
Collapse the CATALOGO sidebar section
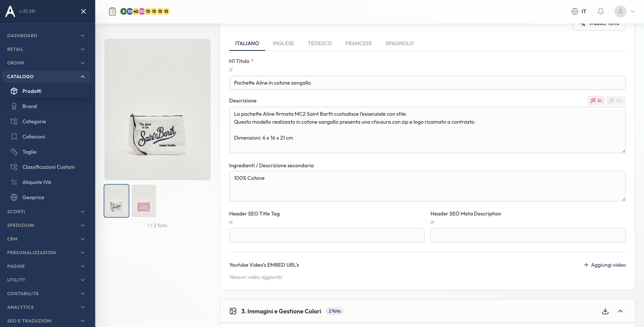pos(46,76)
